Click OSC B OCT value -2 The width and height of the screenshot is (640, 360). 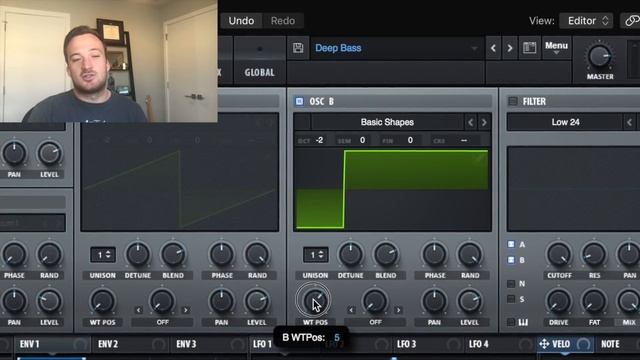tap(319, 140)
